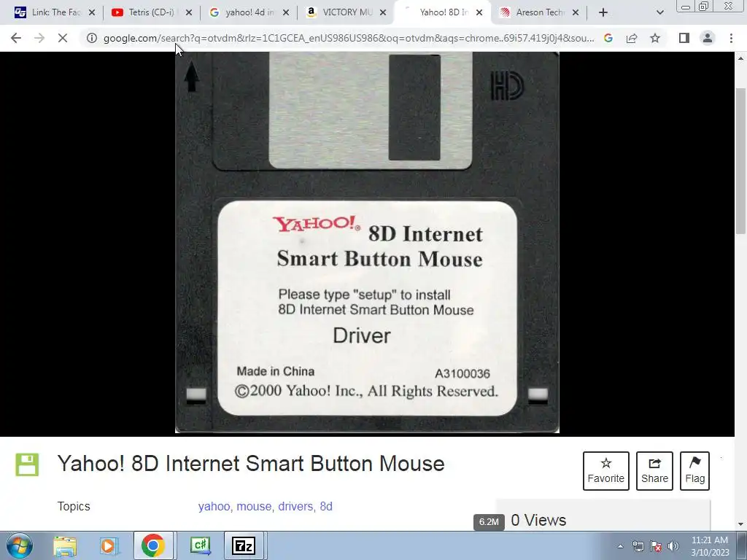The height and width of the screenshot is (560, 747).
Task: Close the Link: The Faces tab
Action: (92, 12)
